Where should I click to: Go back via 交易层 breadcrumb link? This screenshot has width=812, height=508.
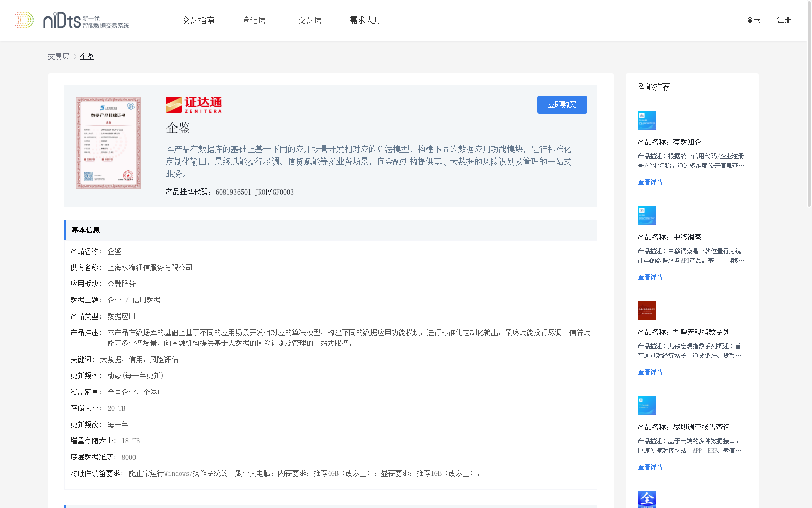click(x=58, y=57)
